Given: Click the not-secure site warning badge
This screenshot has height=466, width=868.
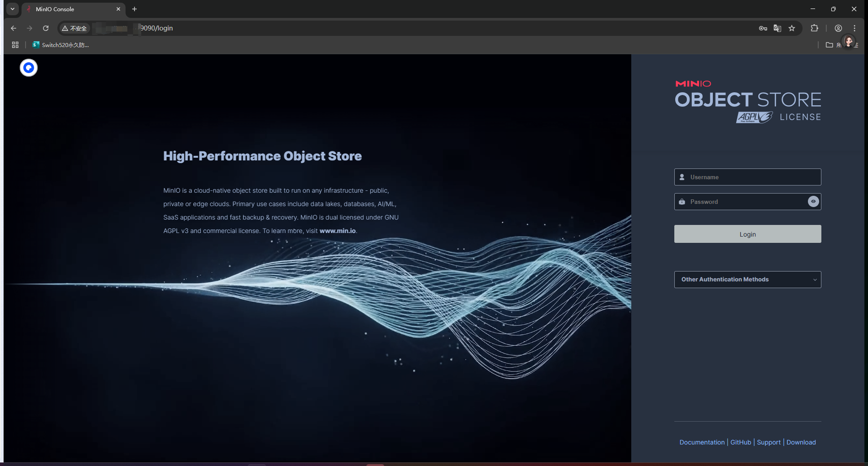Looking at the screenshot, I should point(74,28).
